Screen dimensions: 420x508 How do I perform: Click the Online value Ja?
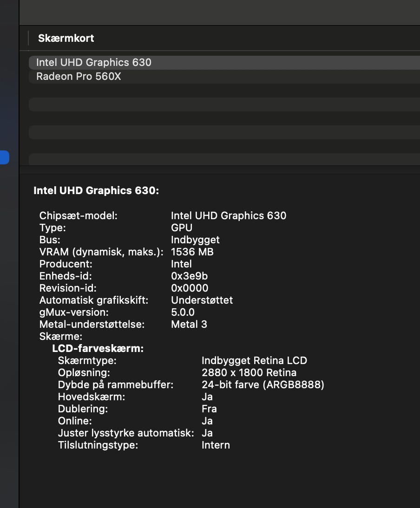point(207,421)
